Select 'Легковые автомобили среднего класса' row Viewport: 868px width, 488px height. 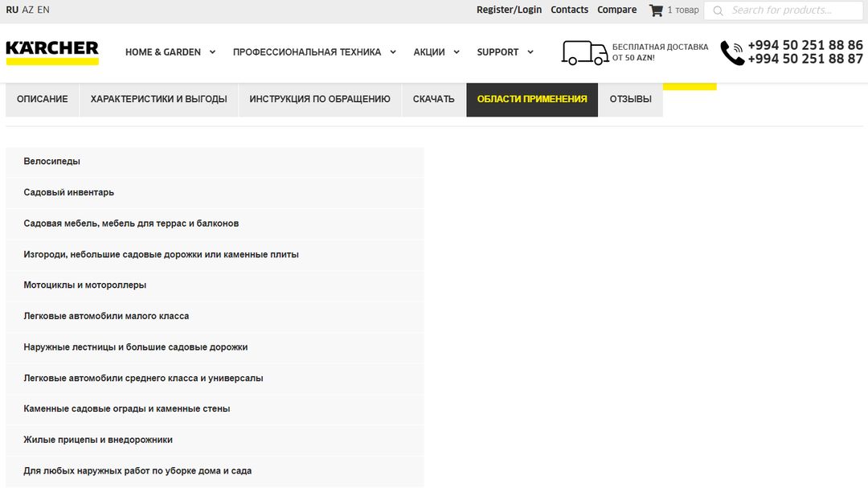(x=215, y=379)
